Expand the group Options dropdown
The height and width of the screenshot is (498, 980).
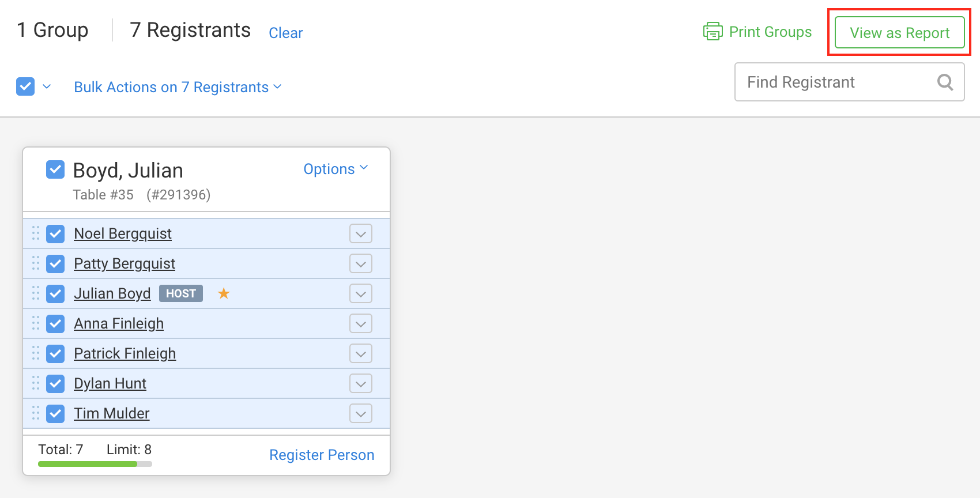pos(336,169)
